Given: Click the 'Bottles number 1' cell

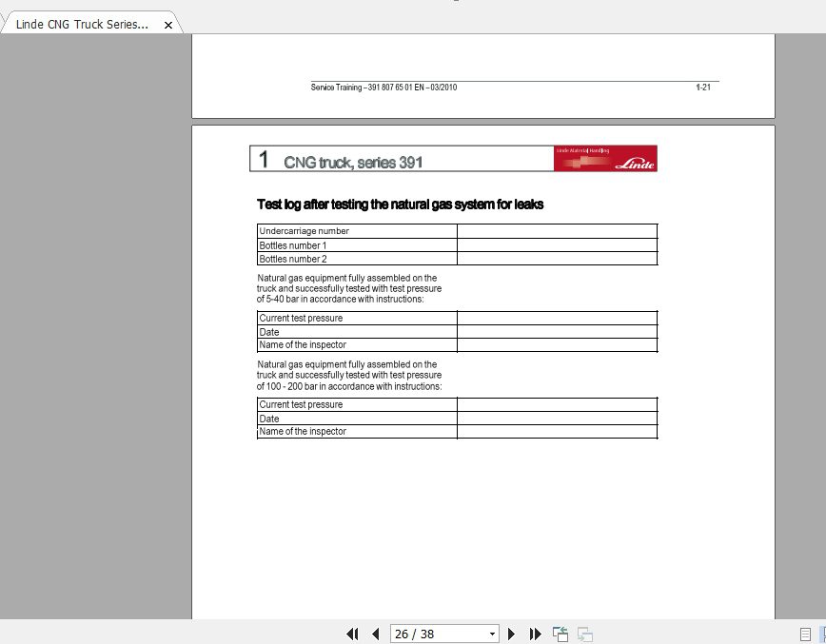Looking at the screenshot, I should tap(357, 244).
